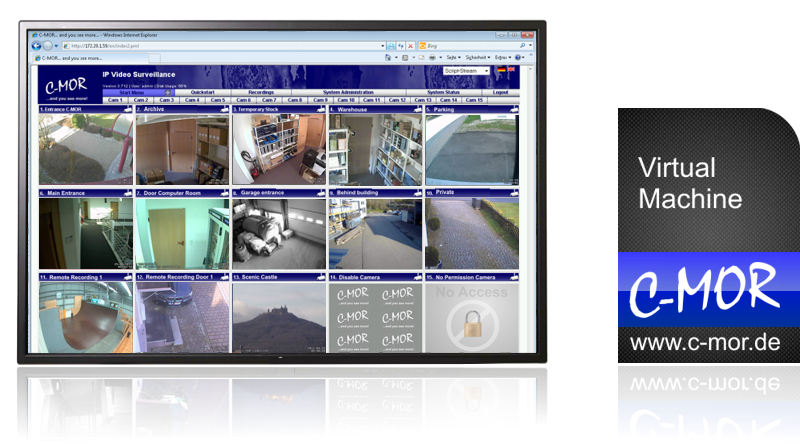Click the Logout button
This screenshot has height=444, width=800.
(500, 92)
